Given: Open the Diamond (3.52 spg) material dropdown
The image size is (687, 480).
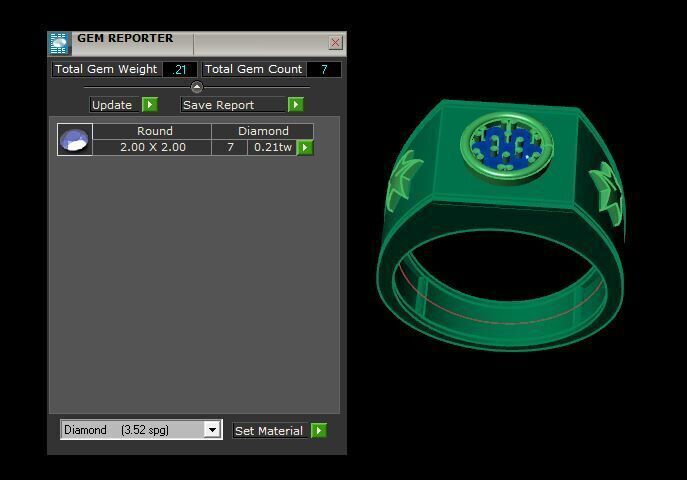Looking at the screenshot, I should coord(141,430).
